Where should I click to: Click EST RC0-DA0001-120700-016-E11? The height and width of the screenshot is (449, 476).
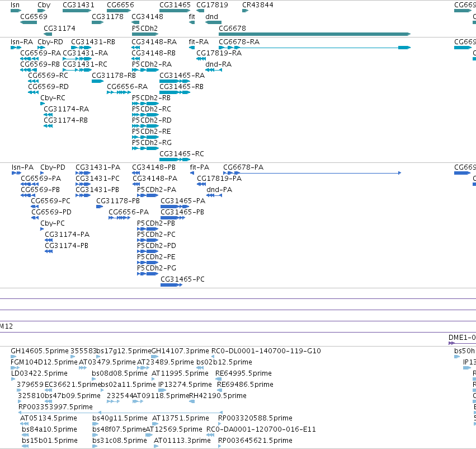click(x=261, y=429)
